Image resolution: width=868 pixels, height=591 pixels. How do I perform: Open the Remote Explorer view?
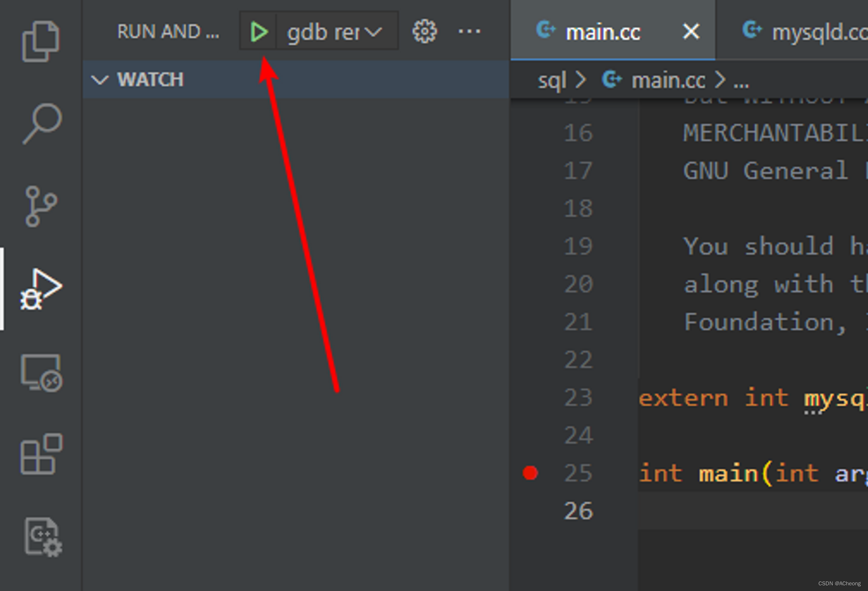(42, 373)
